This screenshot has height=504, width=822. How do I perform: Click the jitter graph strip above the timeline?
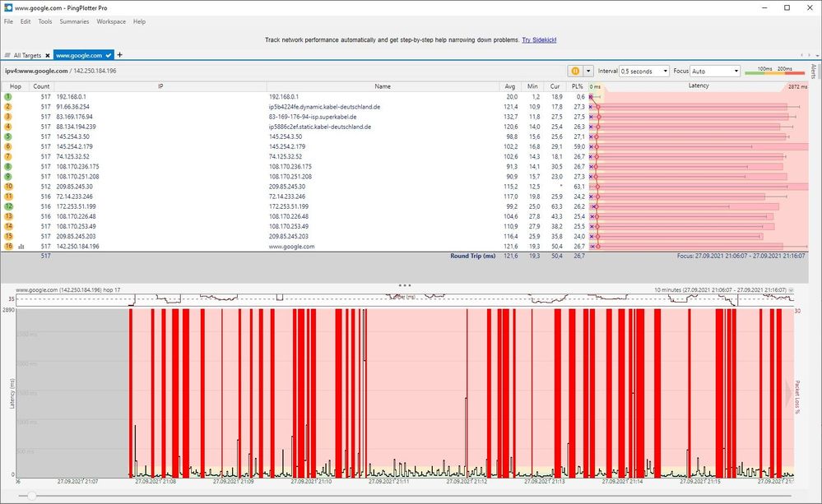coord(404,300)
